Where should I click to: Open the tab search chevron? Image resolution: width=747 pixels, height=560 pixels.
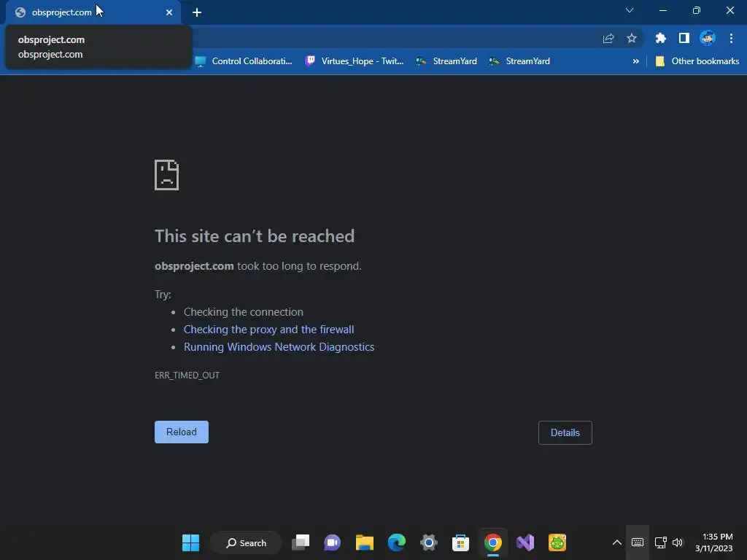630,10
